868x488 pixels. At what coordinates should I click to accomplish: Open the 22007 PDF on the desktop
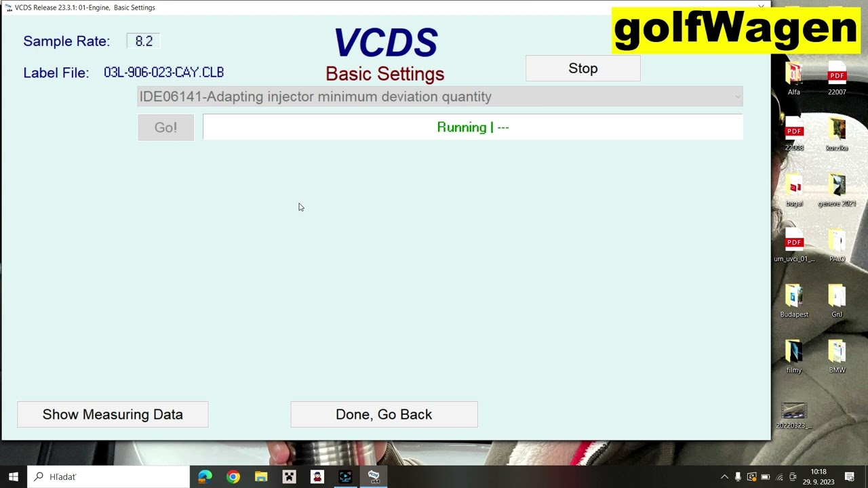pyautogui.click(x=837, y=79)
